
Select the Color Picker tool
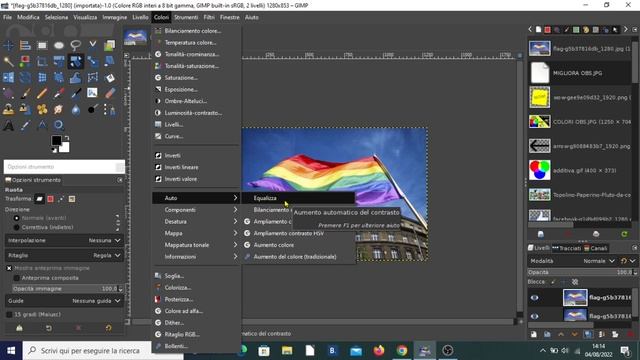[25, 125]
